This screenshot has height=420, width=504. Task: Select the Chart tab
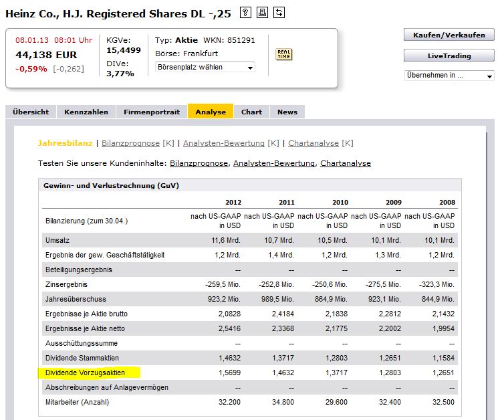(x=251, y=112)
